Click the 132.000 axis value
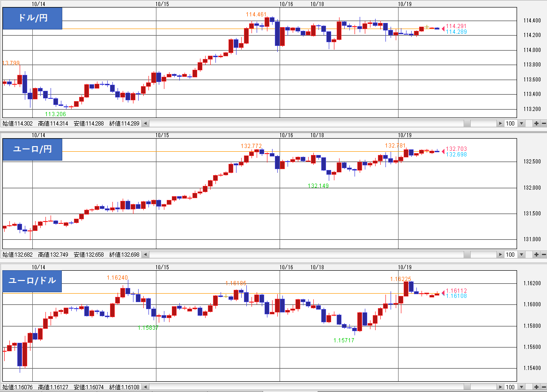The width and height of the screenshot is (547, 392). [x=532, y=188]
